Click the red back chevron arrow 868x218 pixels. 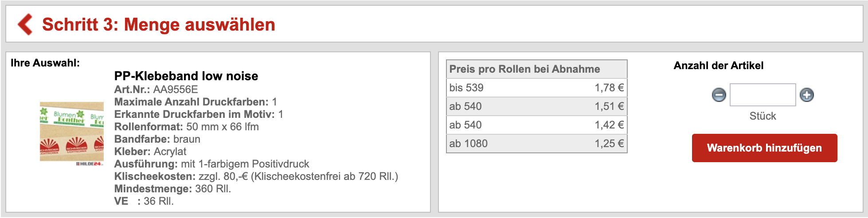pos(25,24)
